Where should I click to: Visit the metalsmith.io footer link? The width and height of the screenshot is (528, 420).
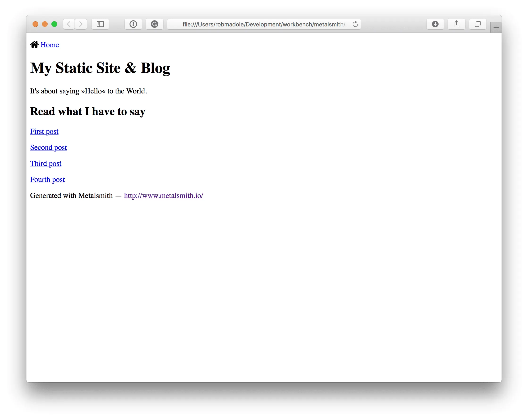(163, 196)
